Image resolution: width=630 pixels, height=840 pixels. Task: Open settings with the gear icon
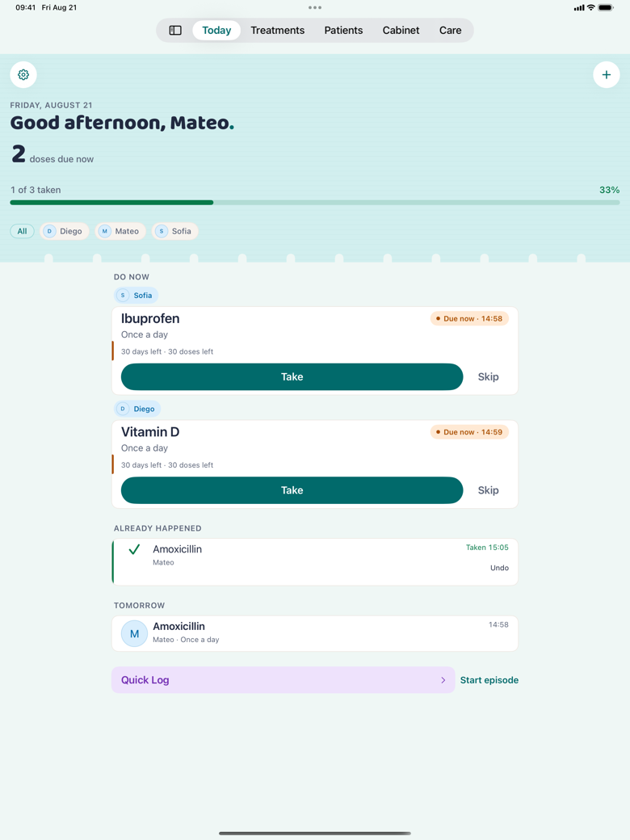pos(23,74)
